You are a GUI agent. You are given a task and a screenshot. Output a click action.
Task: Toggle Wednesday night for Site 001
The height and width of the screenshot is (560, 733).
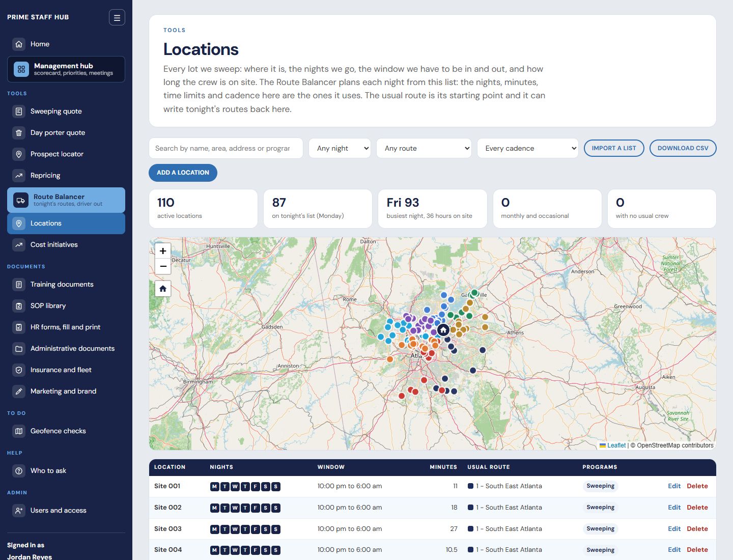coord(235,487)
